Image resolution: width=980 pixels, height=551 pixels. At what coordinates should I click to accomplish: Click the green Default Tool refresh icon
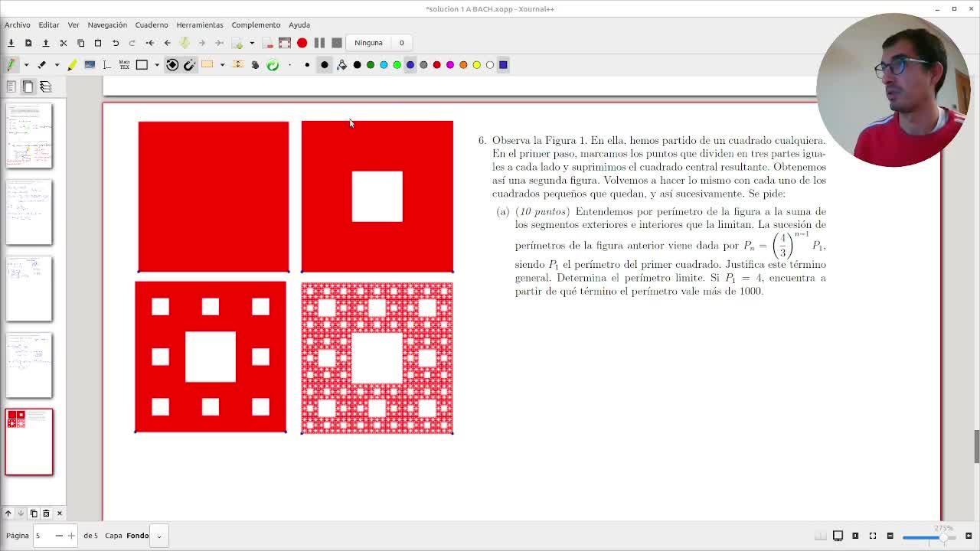[x=273, y=65]
